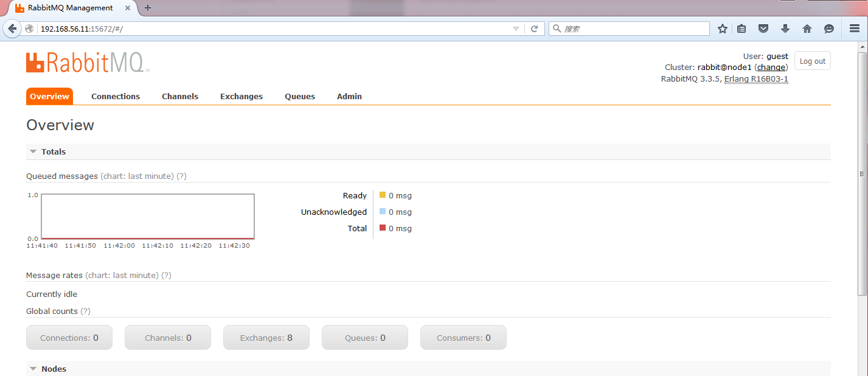Open the Queues tab
Screen dimensions: 868x376
(x=300, y=96)
